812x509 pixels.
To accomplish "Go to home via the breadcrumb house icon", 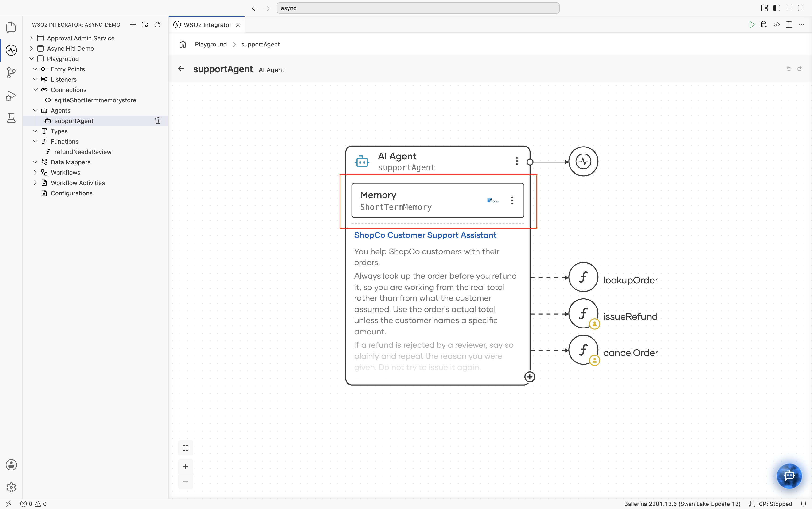I will point(183,44).
